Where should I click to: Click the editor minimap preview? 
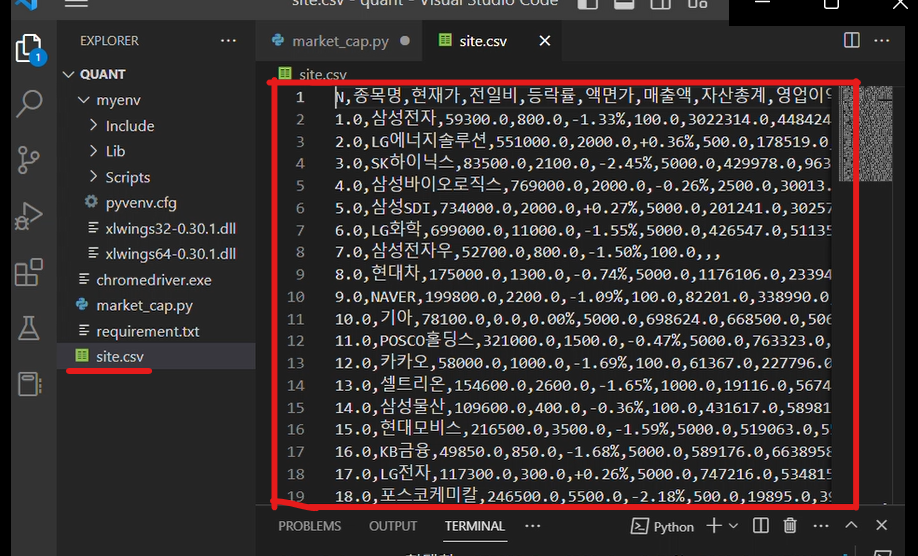pyautogui.click(x=865, y=133)
